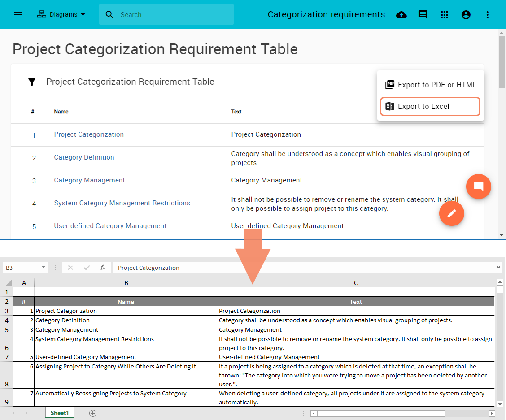Click the orange floating comment button

[x=479, y=186]
